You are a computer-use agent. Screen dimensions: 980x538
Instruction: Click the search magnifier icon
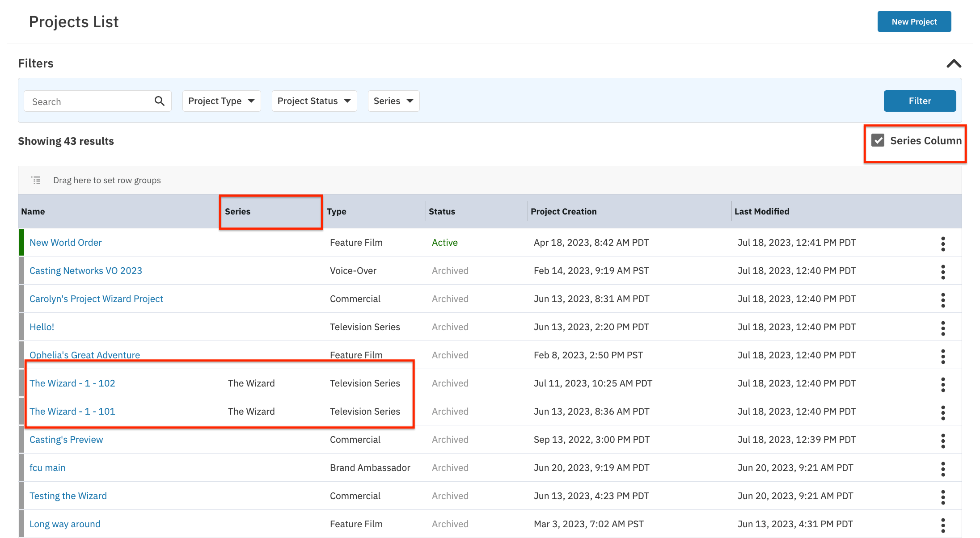159,101
